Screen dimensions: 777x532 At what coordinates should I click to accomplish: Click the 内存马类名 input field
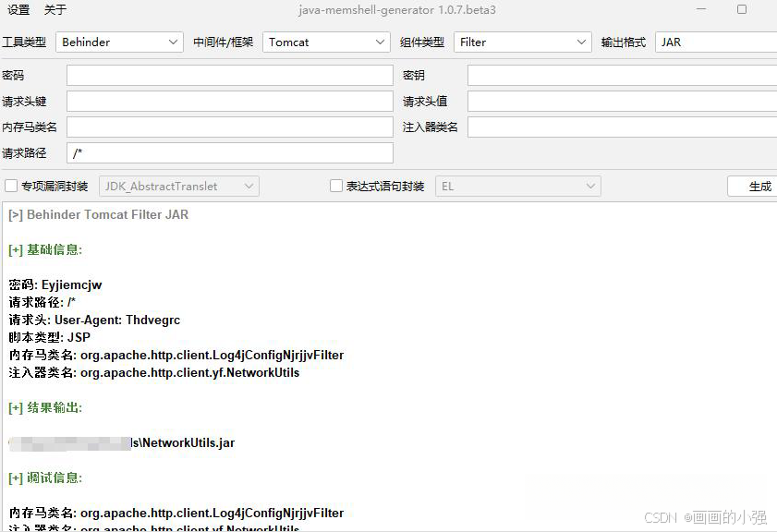point(230,127)
